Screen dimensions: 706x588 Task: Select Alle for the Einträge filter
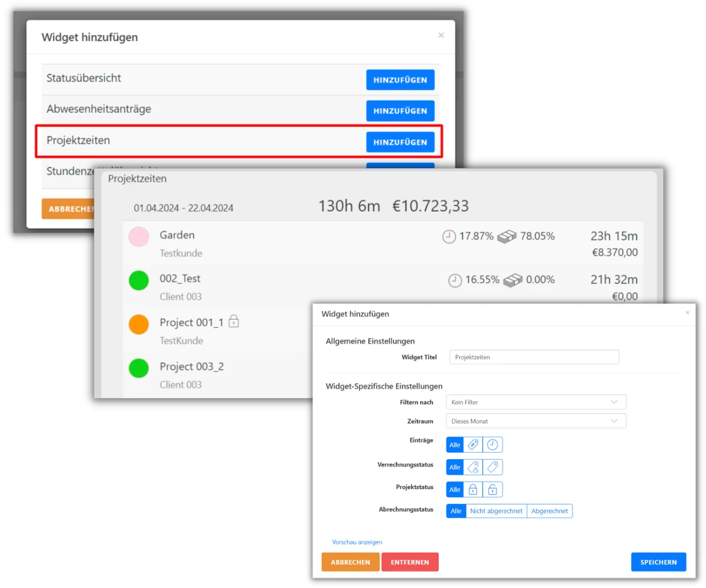coord(454,445)
